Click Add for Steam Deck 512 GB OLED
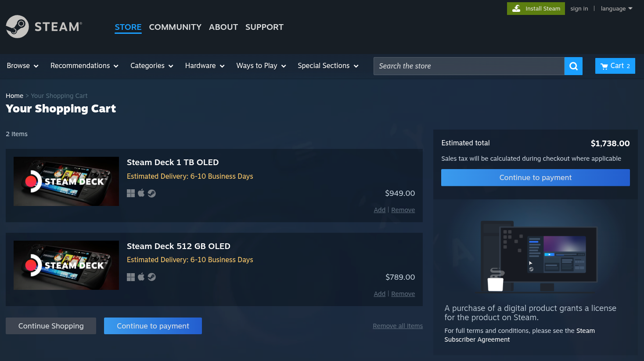The image size is (644, 361). [x=380, y=294]
